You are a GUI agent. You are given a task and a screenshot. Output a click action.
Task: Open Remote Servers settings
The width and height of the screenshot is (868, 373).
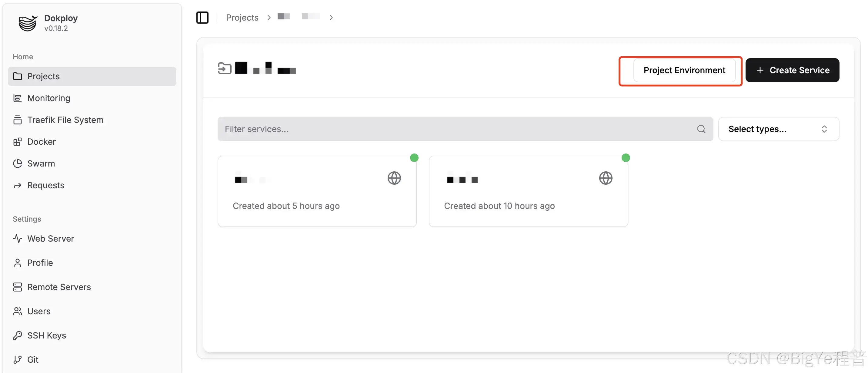click(59, 287)
